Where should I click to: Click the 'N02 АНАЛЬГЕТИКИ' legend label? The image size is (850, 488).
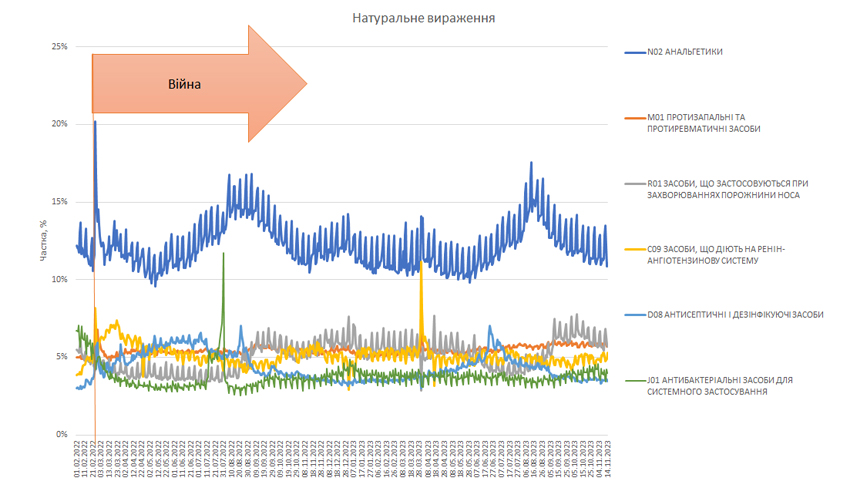(x=685, y=52)
